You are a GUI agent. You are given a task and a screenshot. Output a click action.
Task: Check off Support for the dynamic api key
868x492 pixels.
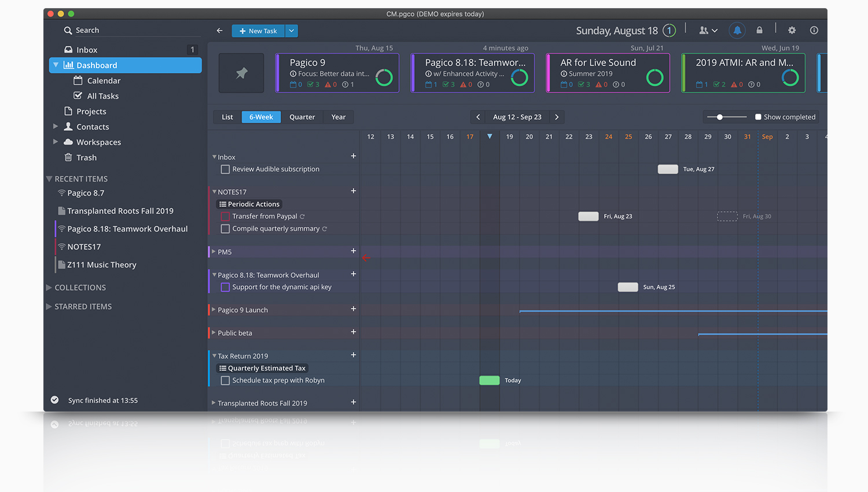(x=225, y=287)
